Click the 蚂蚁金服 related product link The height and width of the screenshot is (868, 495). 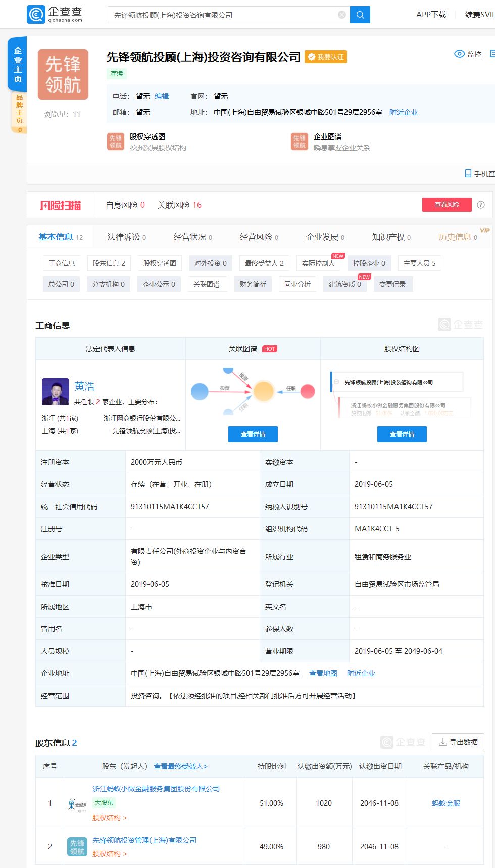pyautogui.click(x=446, y=803)
